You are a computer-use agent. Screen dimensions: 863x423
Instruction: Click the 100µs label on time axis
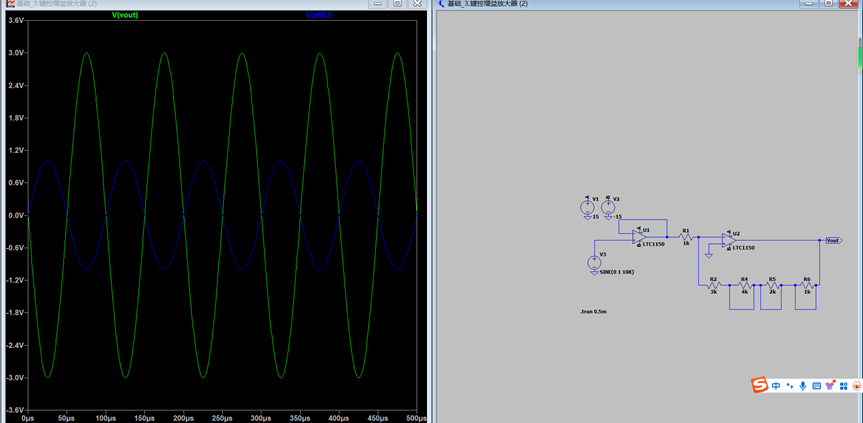pyautogui.click(x=106, y=419)
